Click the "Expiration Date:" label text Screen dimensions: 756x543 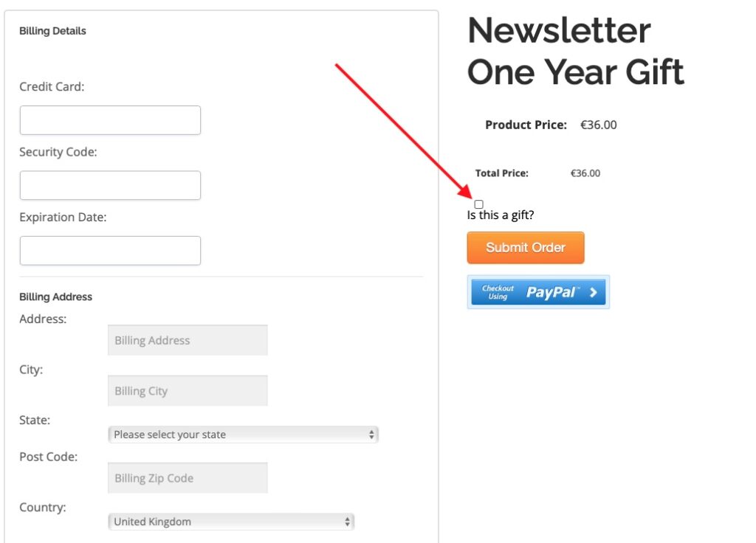tap(63, 217)
